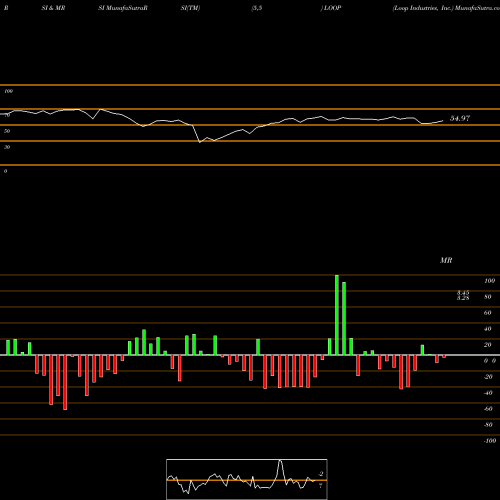Click the MR value 3.28
This screenshot has width=500, height=500.
463,298
